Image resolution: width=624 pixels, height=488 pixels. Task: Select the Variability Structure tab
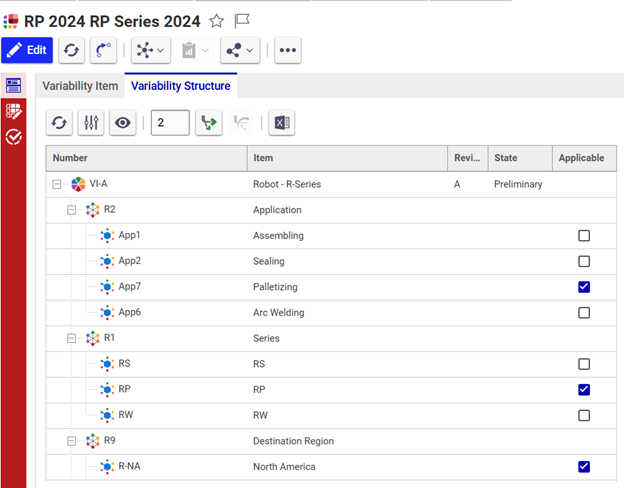(x=181, y=86)
